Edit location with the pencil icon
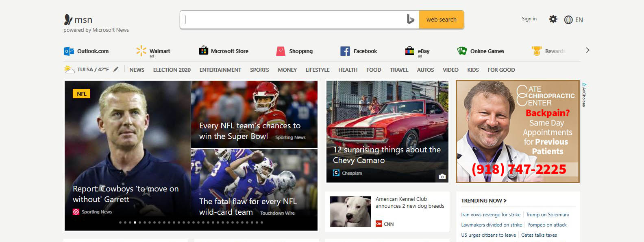 tap(116, 69)
